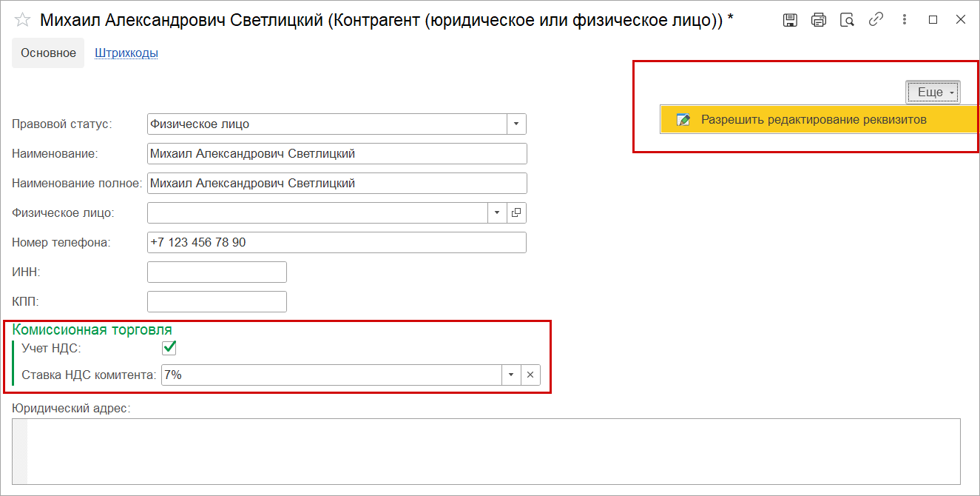Open the three-dot more options menu
The image size is (980, 496).
coord(905,20)
